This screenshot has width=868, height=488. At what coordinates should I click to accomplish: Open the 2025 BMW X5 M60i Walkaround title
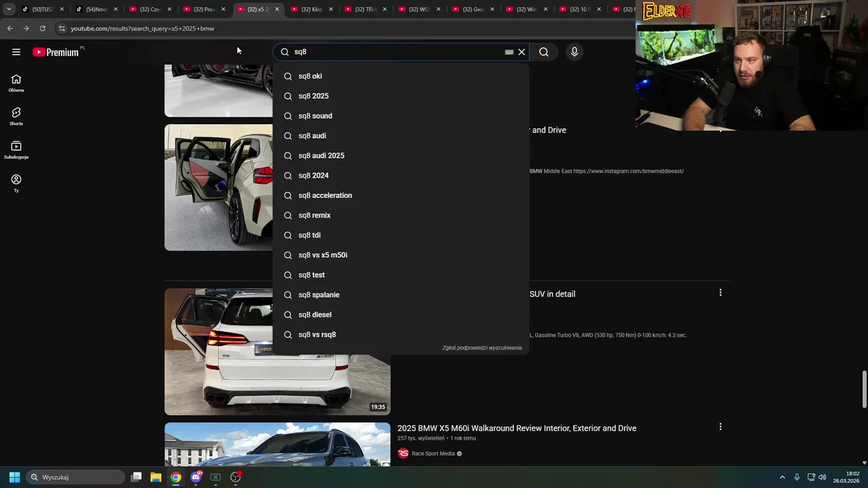(x=517, y=428)
